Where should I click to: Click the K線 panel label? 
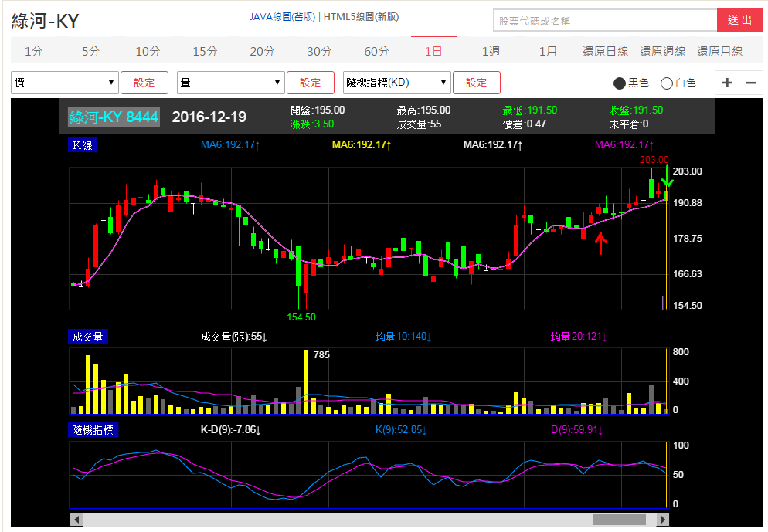pyautogui.click(x=83, y=145)
